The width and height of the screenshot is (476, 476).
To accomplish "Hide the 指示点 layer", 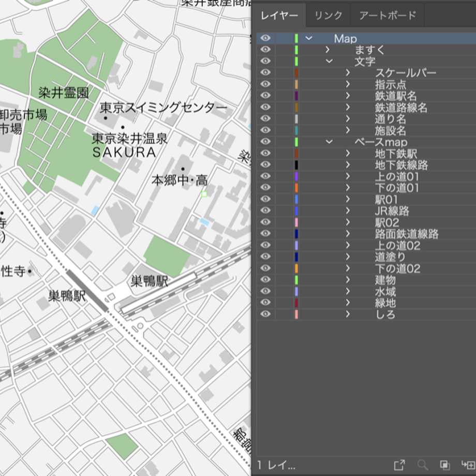I will (x=265, y=84).
